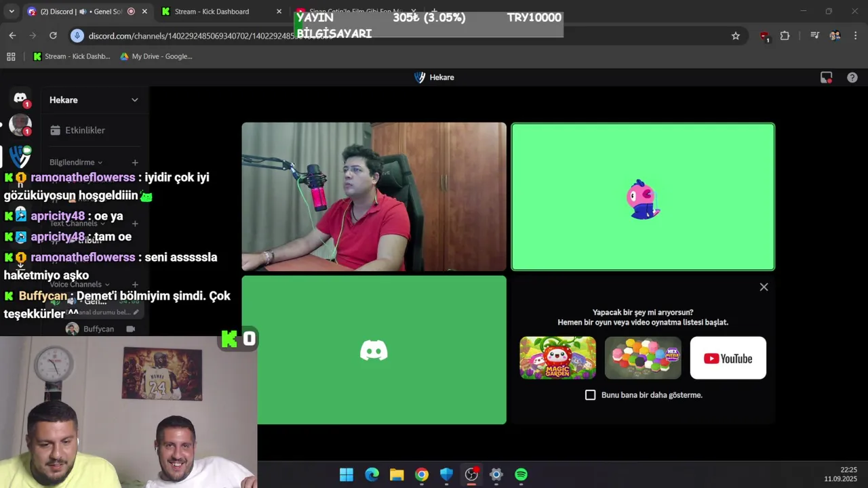Screen dimensions: 868x488
Task: Open Discord help question mark icon
Action: click(x=852, y=77)
